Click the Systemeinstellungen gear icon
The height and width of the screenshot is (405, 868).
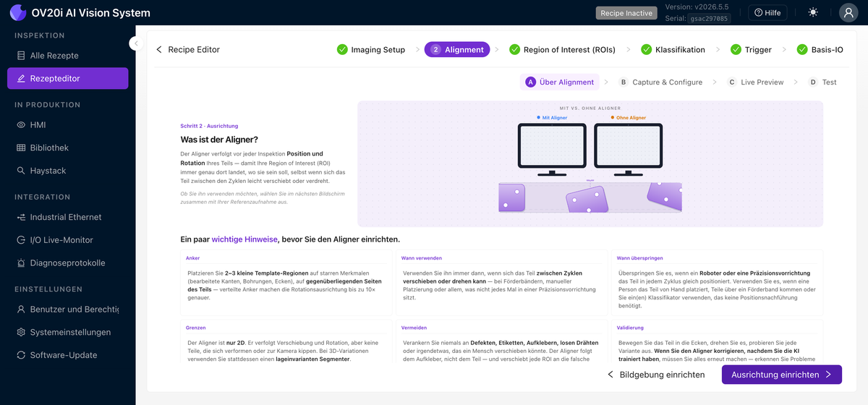click(21, 333)
